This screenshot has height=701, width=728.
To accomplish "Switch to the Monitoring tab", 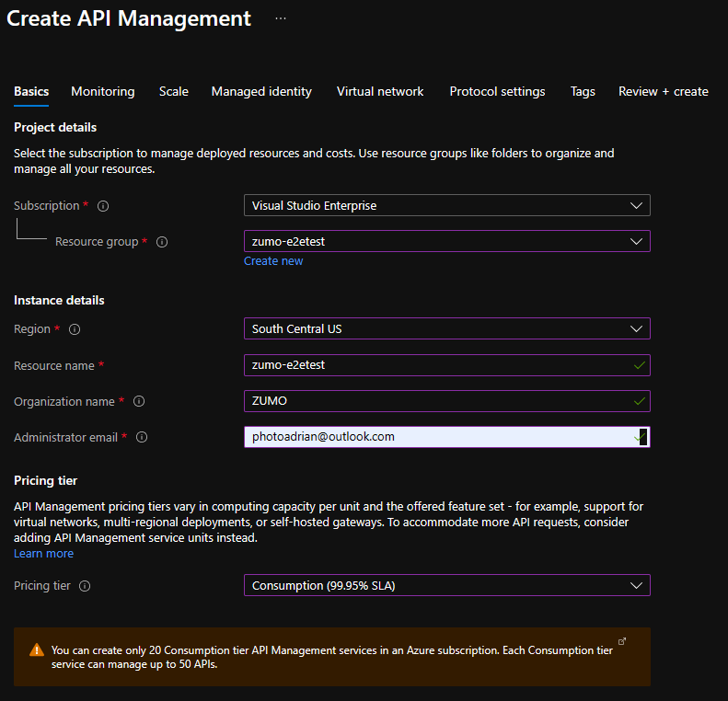I will point(103,91).
